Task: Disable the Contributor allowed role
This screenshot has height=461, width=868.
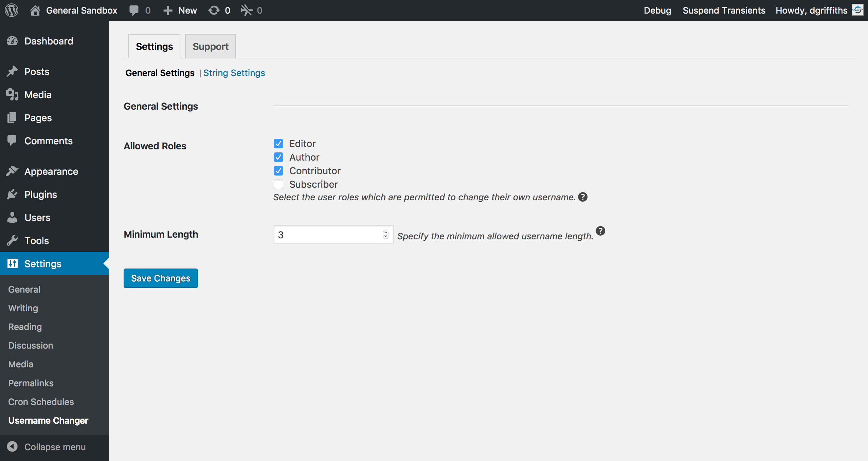Action: [278, 170]
